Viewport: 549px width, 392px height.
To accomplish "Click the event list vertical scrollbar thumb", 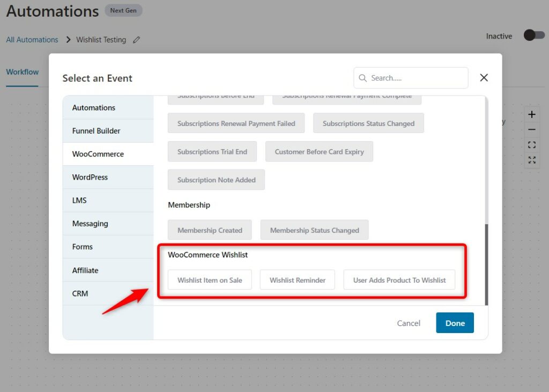I will (x=486, y=265).
